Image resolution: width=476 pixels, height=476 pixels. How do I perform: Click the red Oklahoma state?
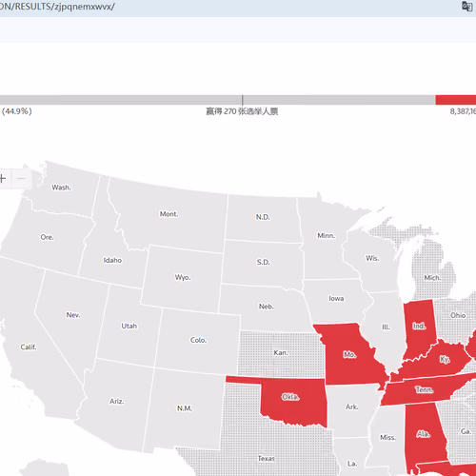click(x=290, y=397)
